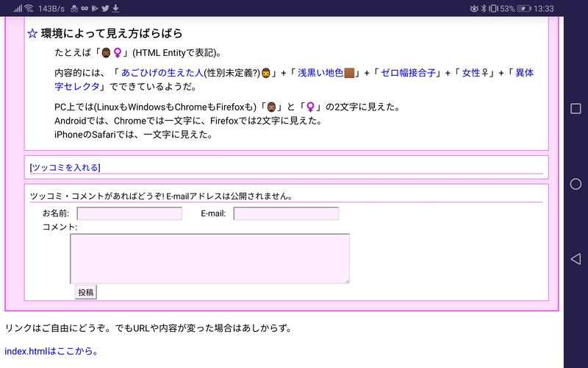This screenshot has height=368, width=588.
Task: Tap the play-store style notification icon
Action: pos(95,8)
